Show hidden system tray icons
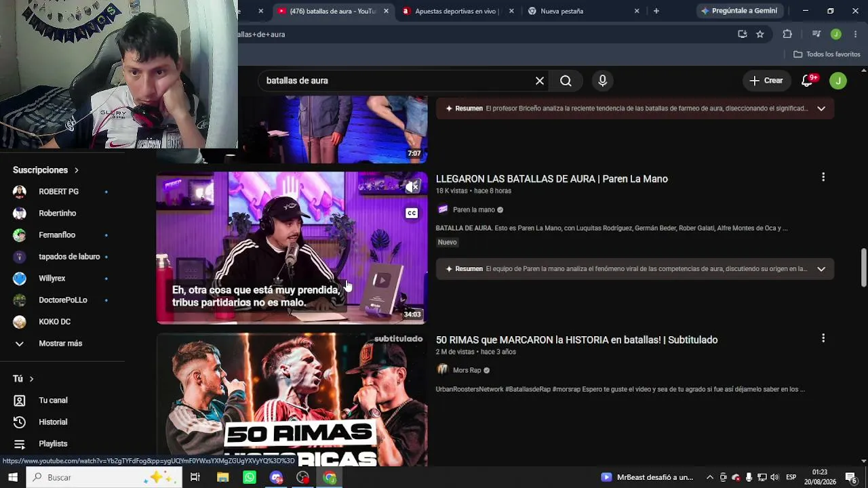Image resolution: width=868 pixels, height=488 pixels. click(x=710, y=477)
